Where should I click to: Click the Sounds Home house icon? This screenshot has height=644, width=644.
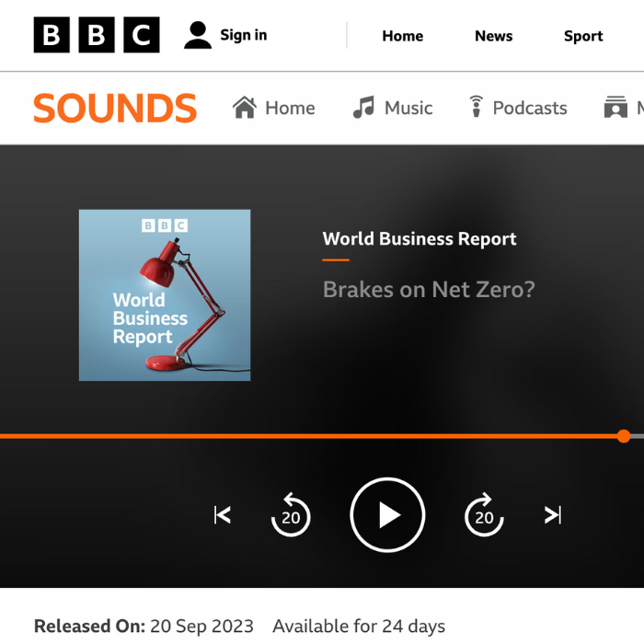pos(245,108)
